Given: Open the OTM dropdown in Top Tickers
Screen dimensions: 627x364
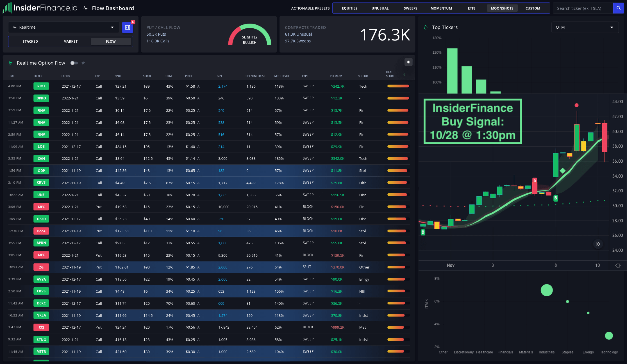Looking at the screenshot, I should [x=585, y=27].
